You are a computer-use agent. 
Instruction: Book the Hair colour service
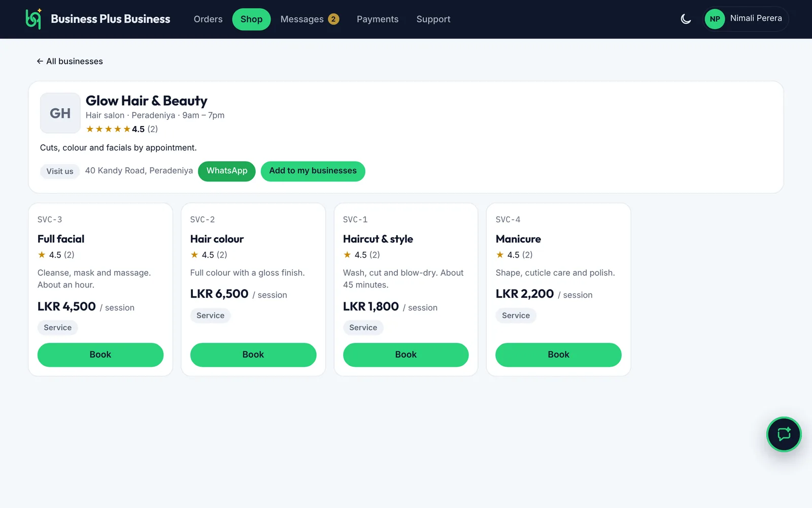pyautogui.click(x=253, y=355)
